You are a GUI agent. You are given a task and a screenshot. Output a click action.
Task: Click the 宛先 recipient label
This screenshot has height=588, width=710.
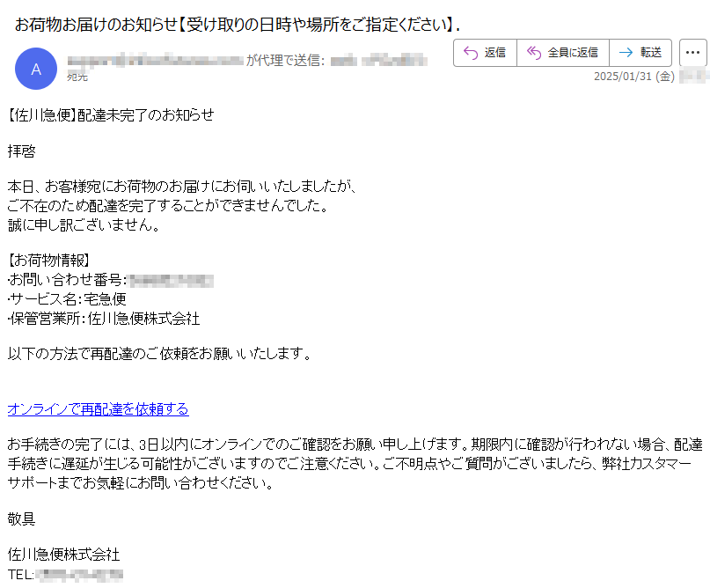click(x=77, y=77)
